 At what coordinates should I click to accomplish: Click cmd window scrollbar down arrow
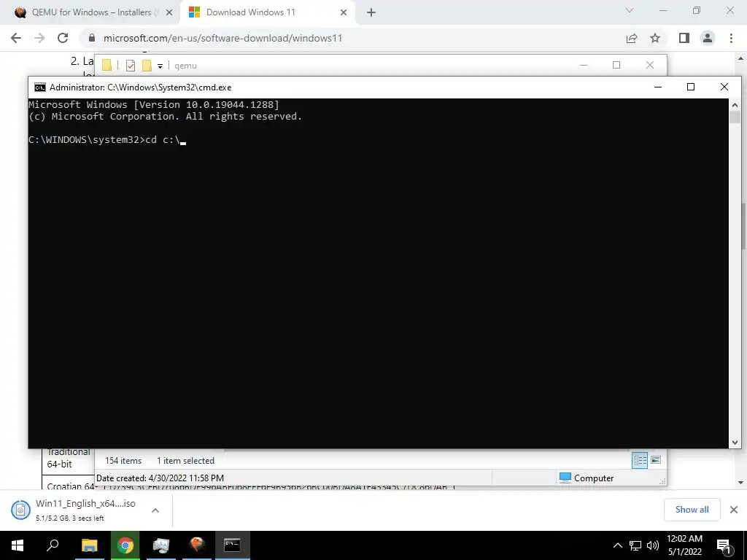pos(735,443)
